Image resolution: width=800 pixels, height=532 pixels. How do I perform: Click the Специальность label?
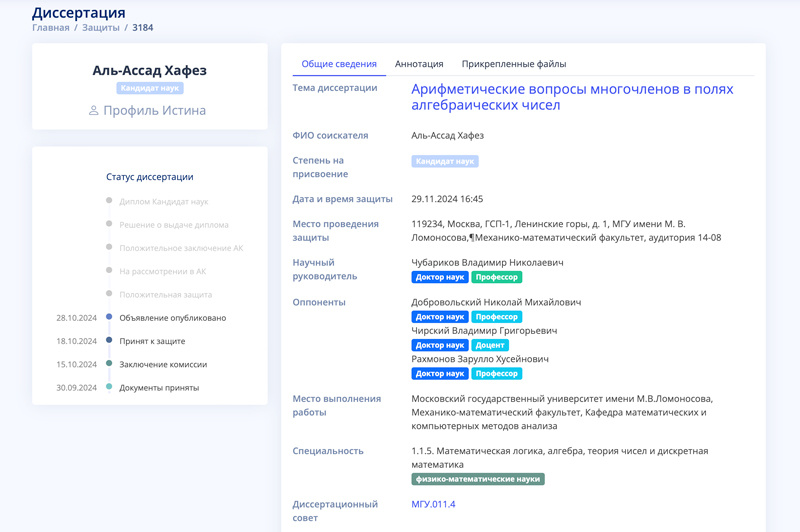[x=328, y=451]
